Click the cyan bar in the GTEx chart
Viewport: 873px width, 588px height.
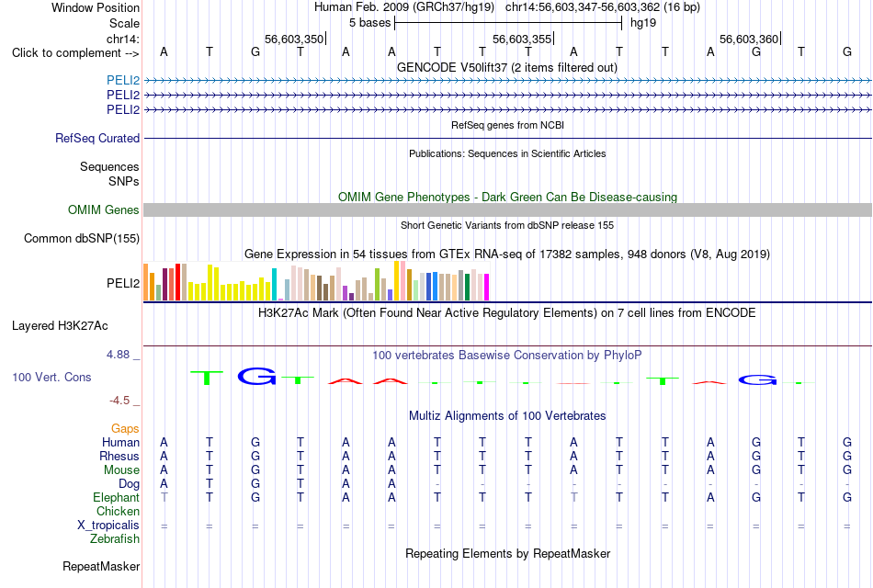click(x=274, y=285)
